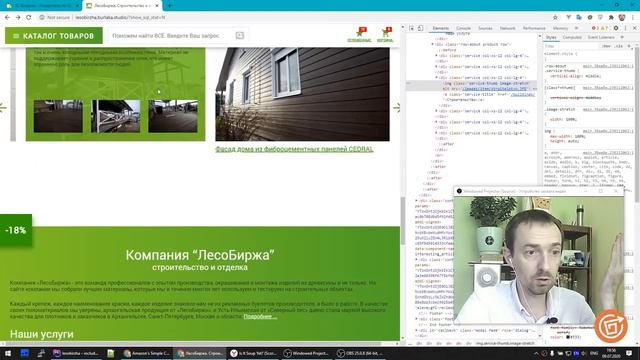Open the image src link in highlighted img node
Screen dimensions: 640x360
[x=494, y=89]
